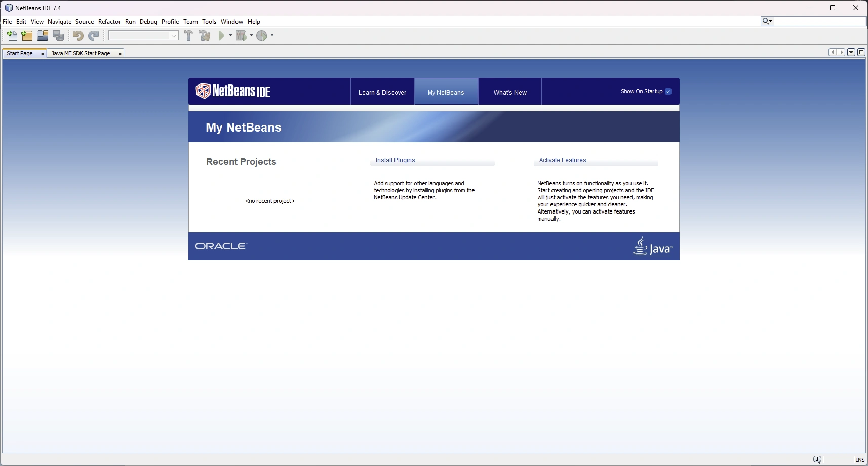Show opened documents list dropdown
The height and width of the screenshot is (466, 868).
coord(851,52)
